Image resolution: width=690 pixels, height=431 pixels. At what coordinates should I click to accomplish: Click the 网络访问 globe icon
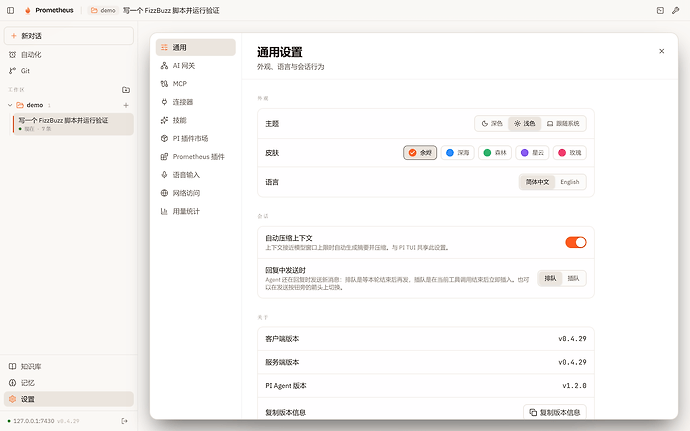(x=164, y=193)
